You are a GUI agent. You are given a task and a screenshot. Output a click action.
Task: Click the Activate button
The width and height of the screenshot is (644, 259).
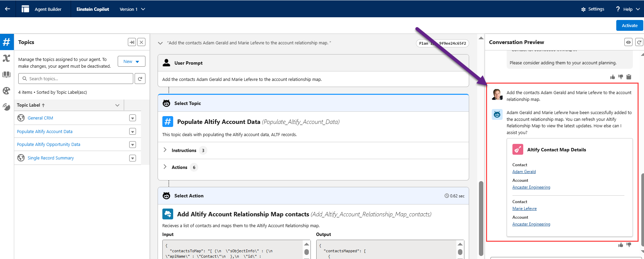[629, 25]
